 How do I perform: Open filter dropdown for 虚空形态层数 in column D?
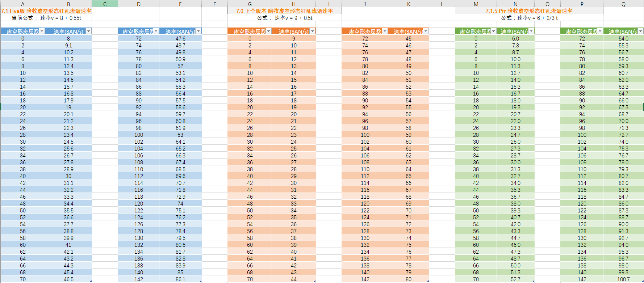tap(156, 31)
